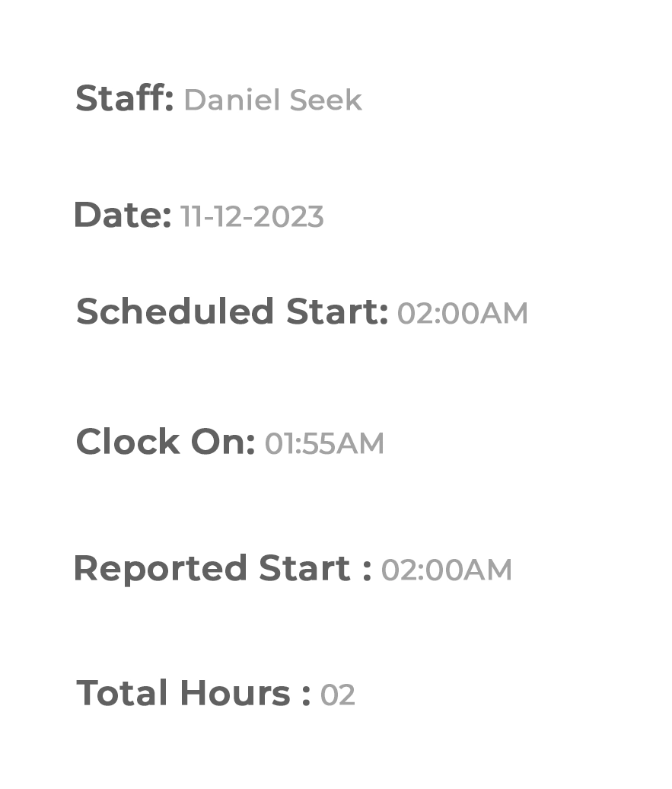Select the Reported Start time 02:00AM
Screen dimensions: 672x789
(x=446, y=570)
